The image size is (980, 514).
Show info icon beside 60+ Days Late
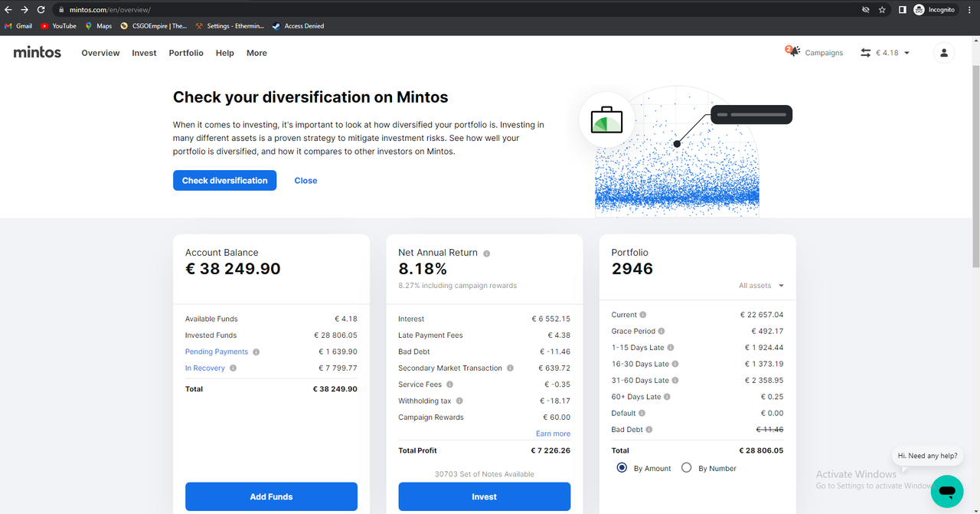tap(668, 397)
